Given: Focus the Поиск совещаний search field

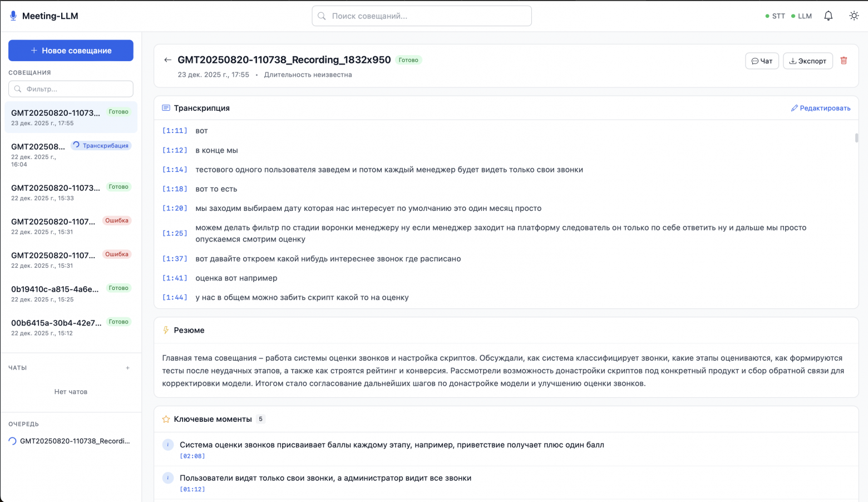Looking at the screenshot, I should point(422,16).
